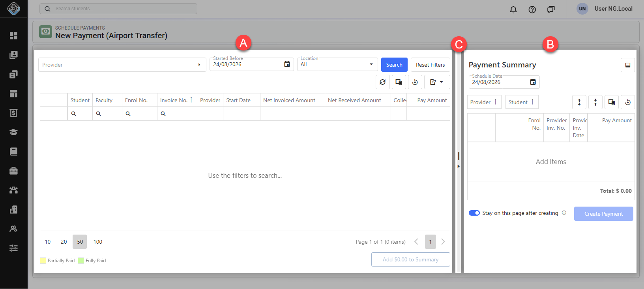The height and width of the screenshot is (289, 644).
Task: Click the Schedule Payments camera icon
Action: click(x=46, y=32)
